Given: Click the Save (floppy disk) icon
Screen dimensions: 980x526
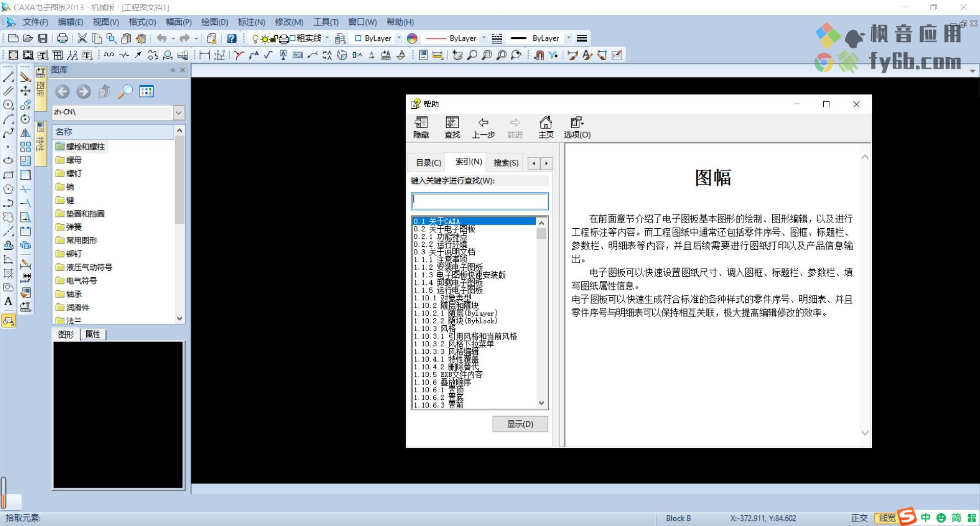Looking at the screenshot, I should pyautogui.click(x=42, y=38).
